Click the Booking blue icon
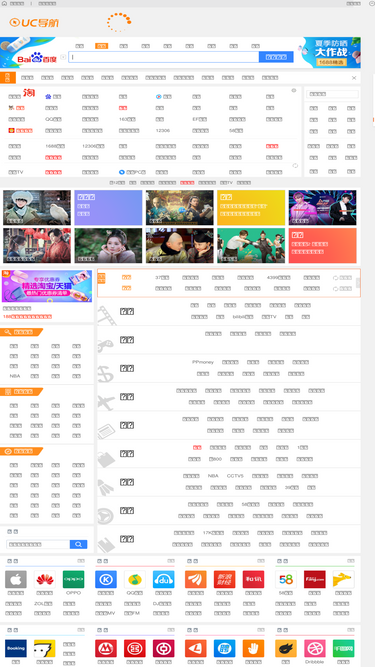Screen dimensions: 375x667 click(16, 649)
